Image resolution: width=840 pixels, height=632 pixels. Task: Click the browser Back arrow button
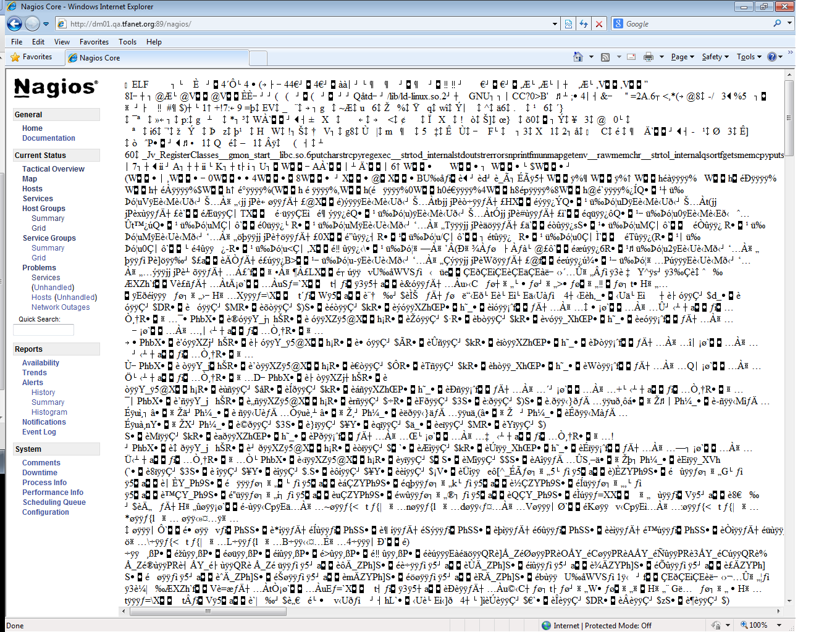[x=14, y=23]
